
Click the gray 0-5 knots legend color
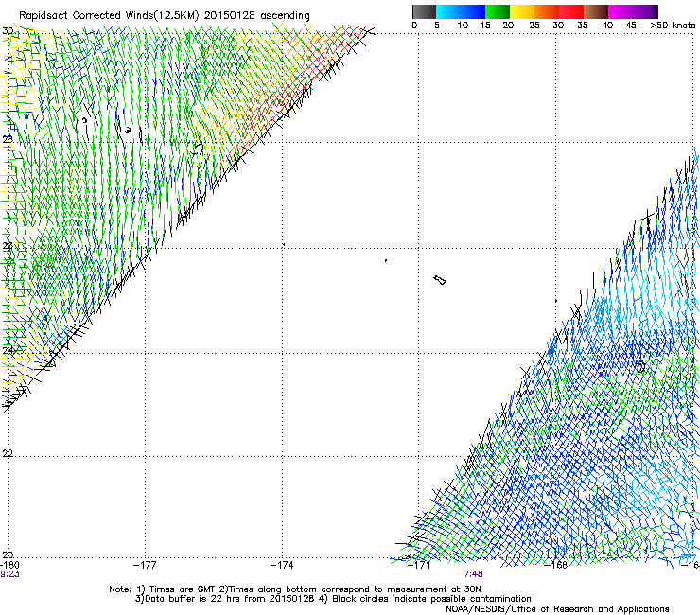(x=424, y=11)
